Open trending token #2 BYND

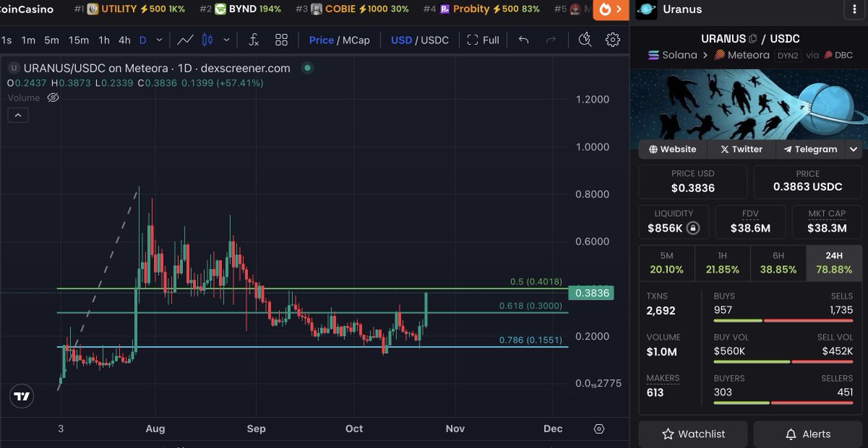point(241,9)
